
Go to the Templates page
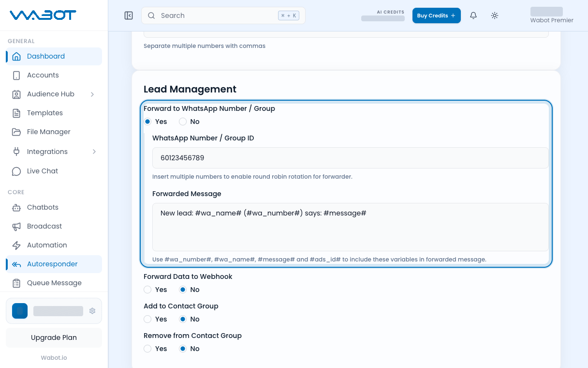(54, 113)
